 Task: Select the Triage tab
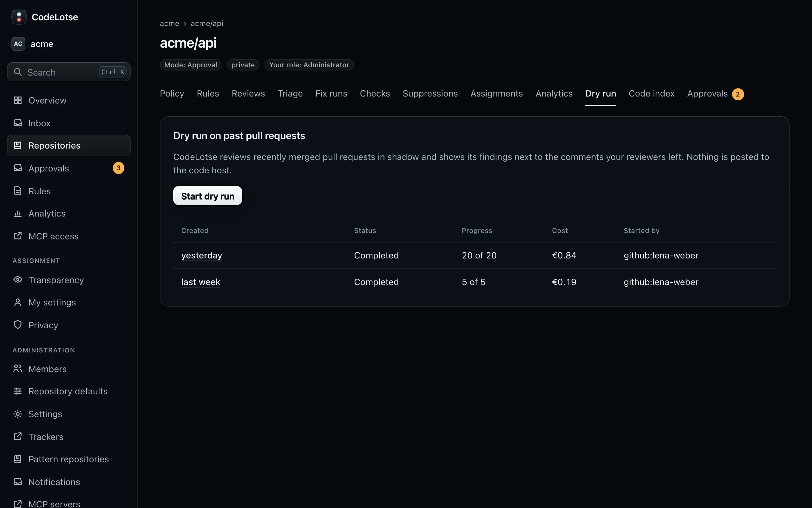coord(290,93)
